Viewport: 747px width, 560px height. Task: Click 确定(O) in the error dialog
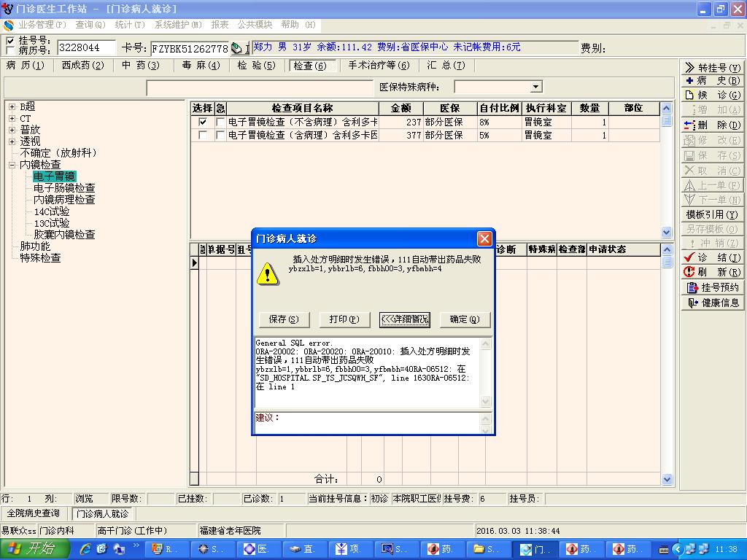(465, 319)
